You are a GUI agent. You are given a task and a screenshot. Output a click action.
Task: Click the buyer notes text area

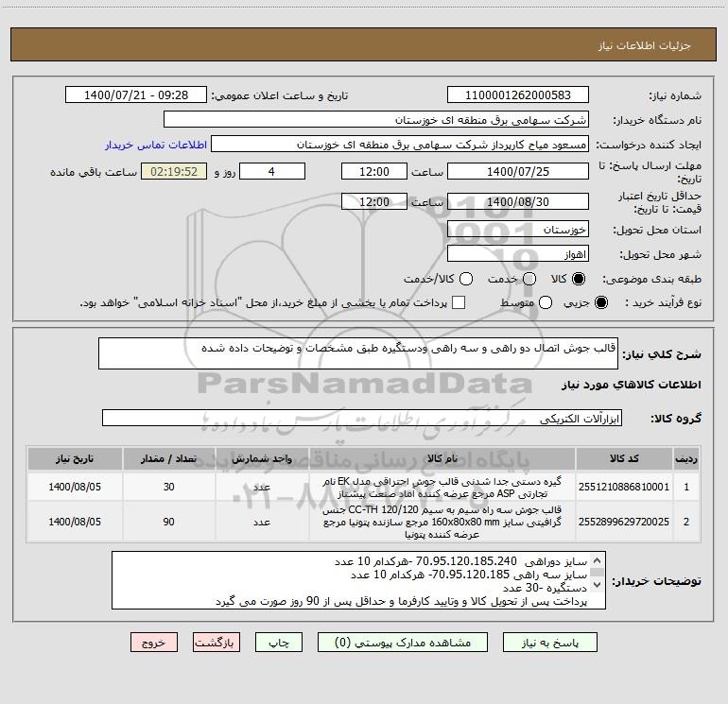(x=358, y=580)
